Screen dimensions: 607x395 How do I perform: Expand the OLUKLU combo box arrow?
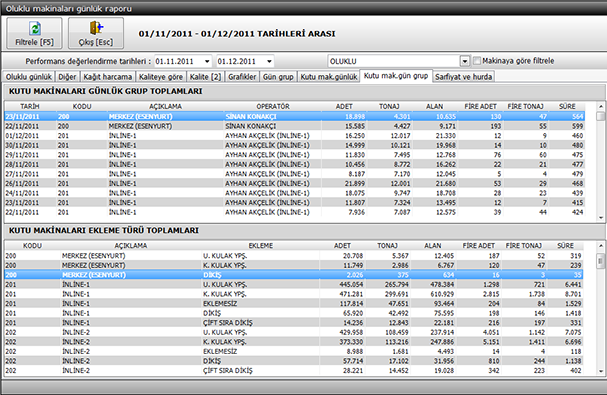pos(465,61)
